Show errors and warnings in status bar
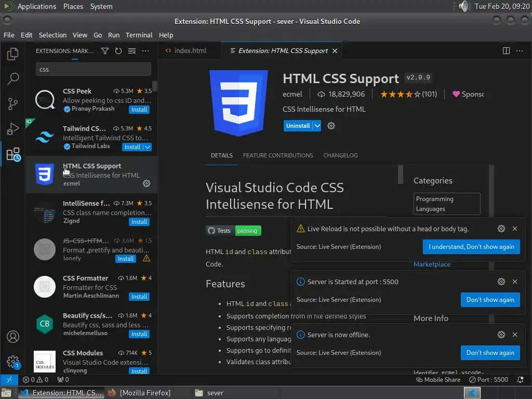The height and width of the screenshot is (399, 532). [x=36, y=379]
